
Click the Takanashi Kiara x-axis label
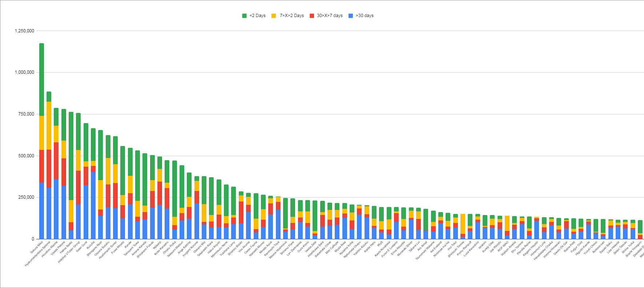[x=205, y=249]
